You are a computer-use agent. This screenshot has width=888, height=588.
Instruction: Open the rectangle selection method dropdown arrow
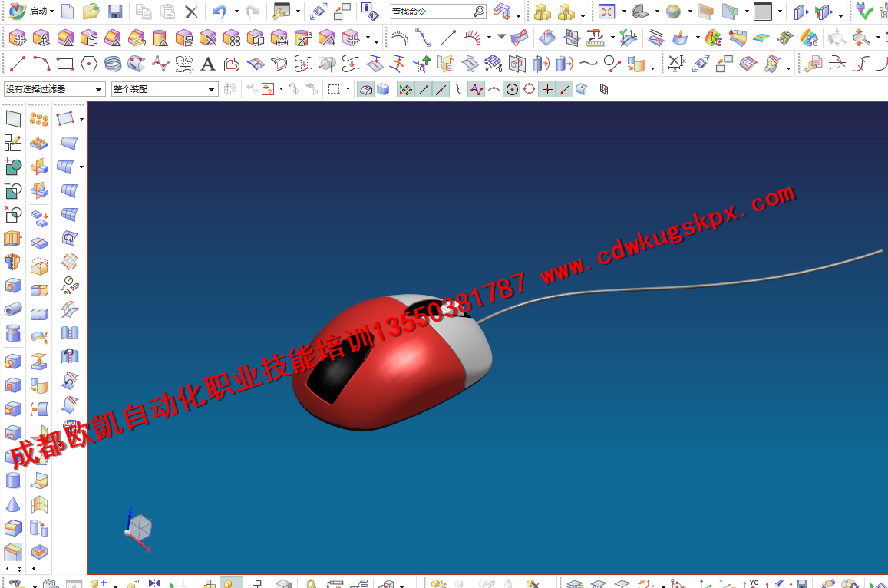tap(348, 89)
